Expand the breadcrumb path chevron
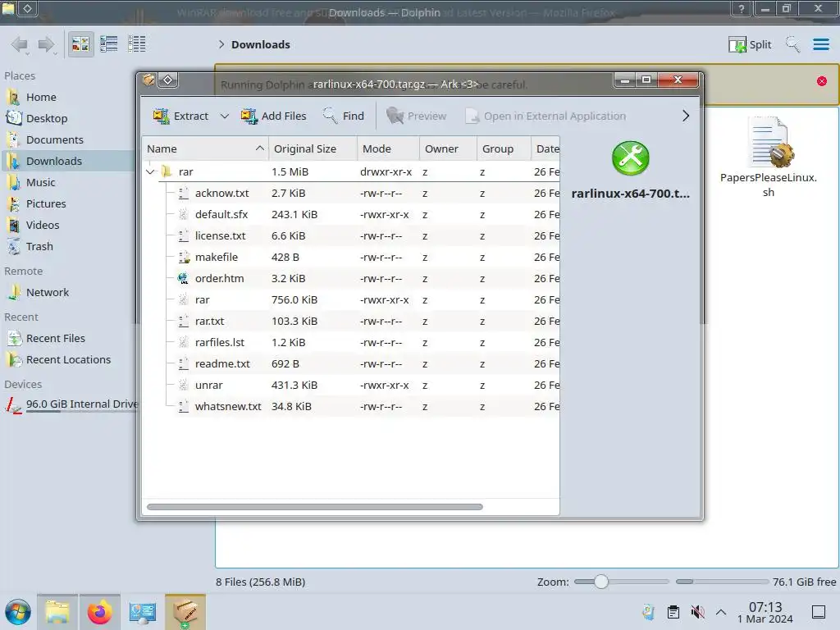The width and height of the screenshot is (840, 630). [x=221, y=44]
